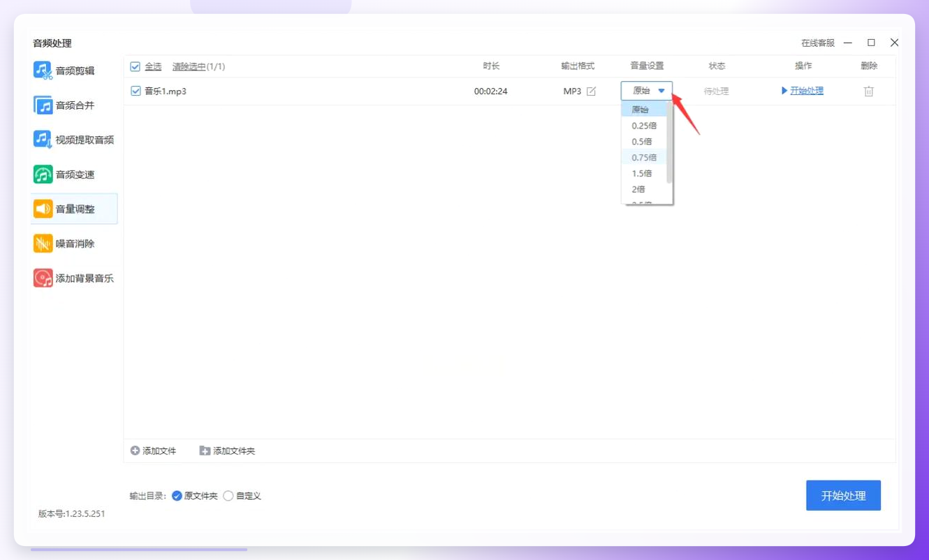The image size is (929, 560).
Task: Open the 添加背景音乐 sidebar label
Action: click(85, 278)
